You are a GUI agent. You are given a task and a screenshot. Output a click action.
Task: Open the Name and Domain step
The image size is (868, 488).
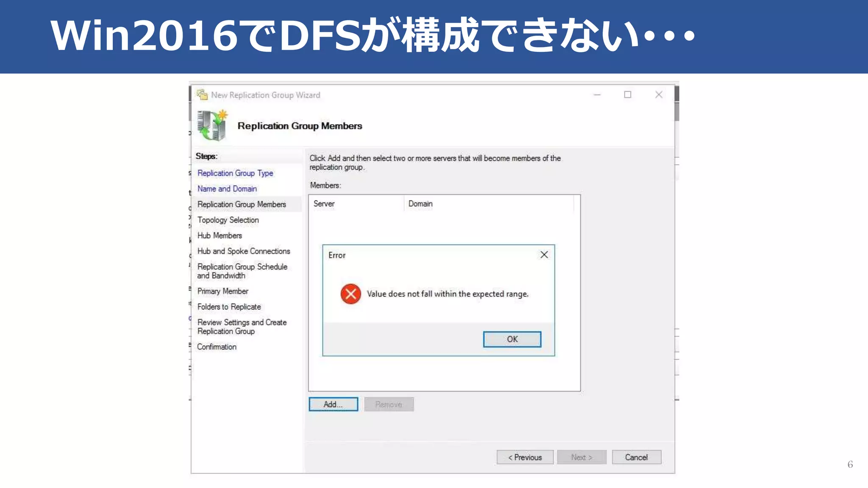click(227, 189)
